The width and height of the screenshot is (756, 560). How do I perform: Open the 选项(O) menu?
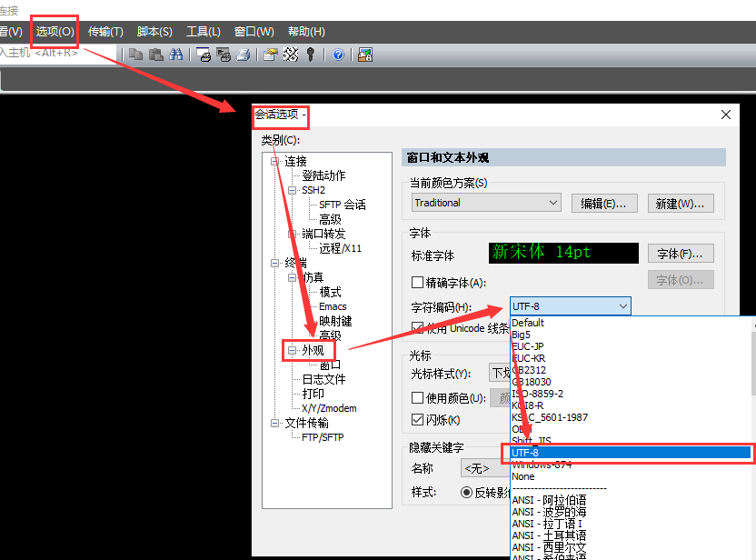(x=55, y=32)
